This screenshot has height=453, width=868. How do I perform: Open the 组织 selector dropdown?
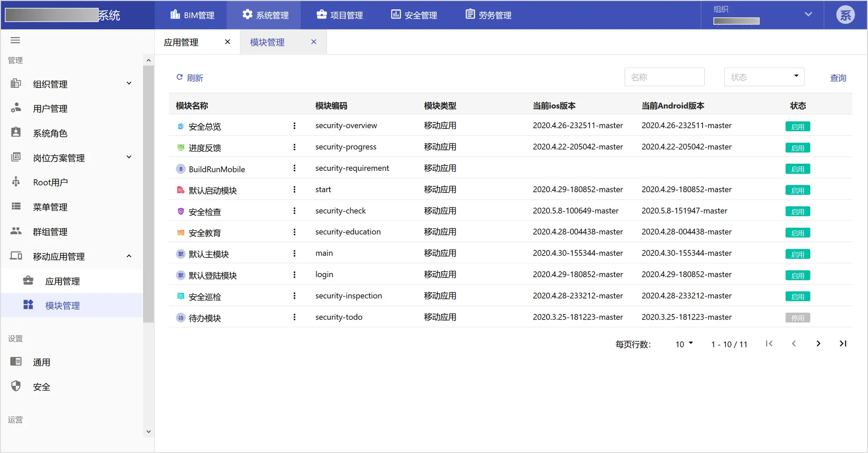762,15
